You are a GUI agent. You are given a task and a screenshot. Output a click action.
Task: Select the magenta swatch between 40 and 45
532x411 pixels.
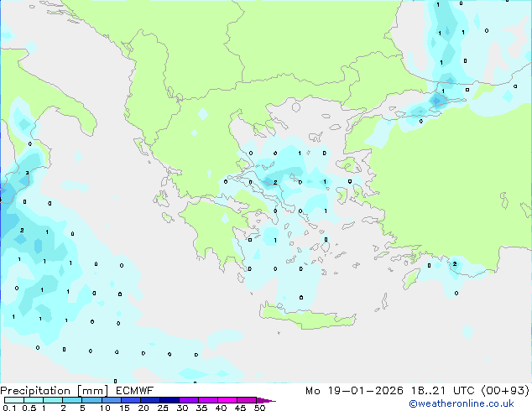tap(227, 400)
